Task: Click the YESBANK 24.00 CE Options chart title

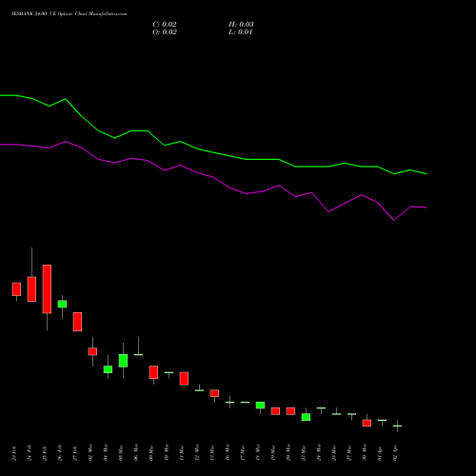Action: tap(69, 14)
